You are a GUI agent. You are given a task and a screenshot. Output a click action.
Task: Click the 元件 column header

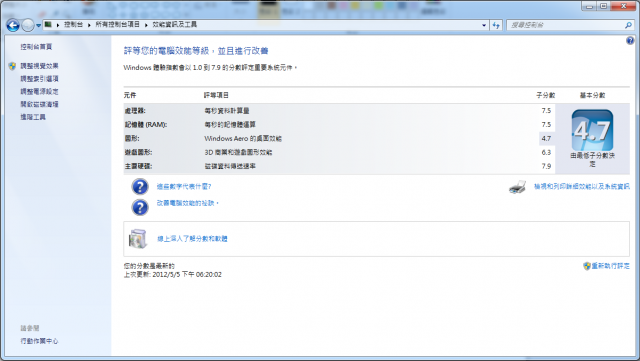point(130,95)
